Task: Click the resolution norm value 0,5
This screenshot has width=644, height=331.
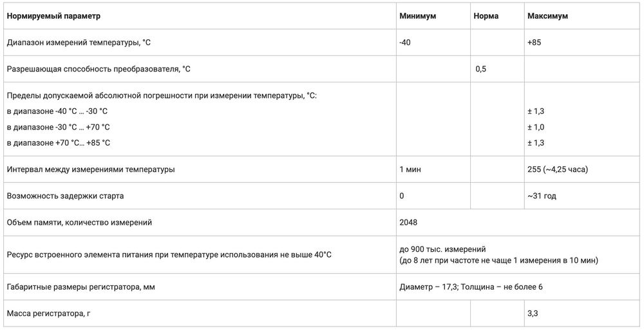Action: coord(480,69)
